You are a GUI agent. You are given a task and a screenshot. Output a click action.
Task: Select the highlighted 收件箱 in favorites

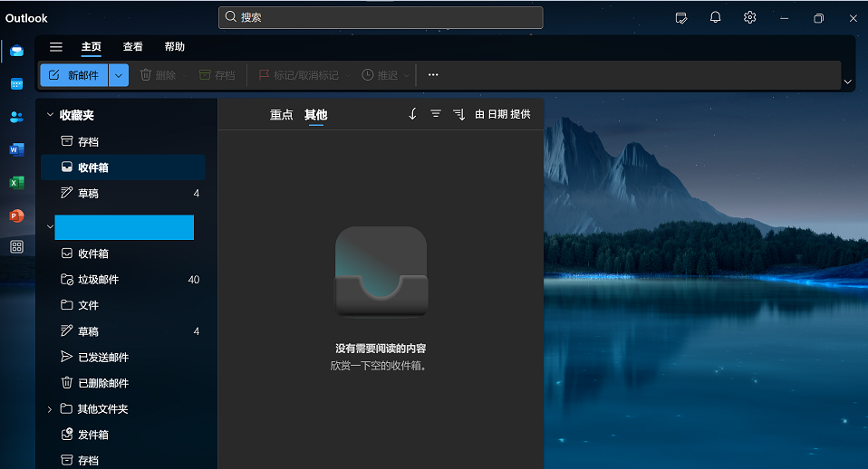[x=123, y=167]
